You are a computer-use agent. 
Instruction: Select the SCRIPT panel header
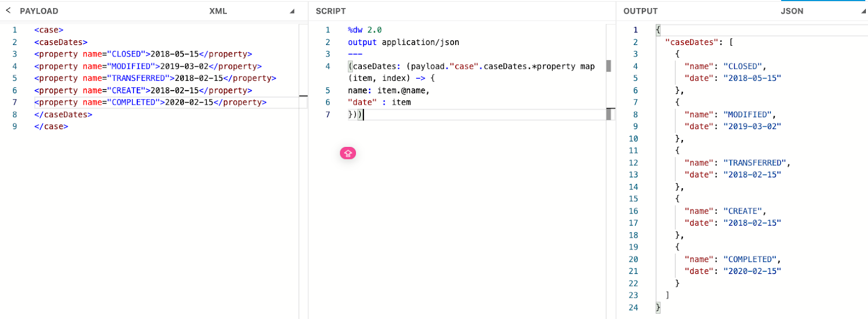click(x=331, y=11)
